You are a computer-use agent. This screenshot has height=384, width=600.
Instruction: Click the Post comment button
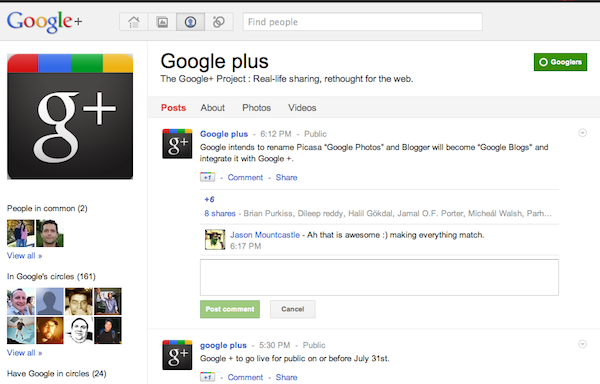230,309
